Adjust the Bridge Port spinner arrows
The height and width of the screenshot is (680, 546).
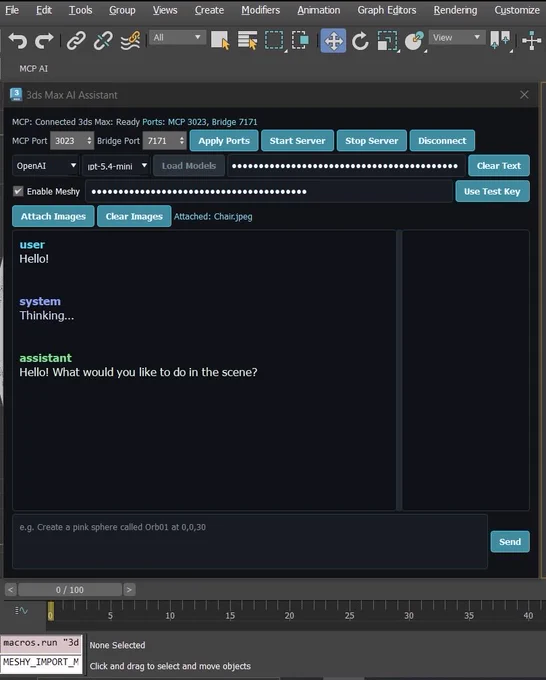[x=182, y=141]
